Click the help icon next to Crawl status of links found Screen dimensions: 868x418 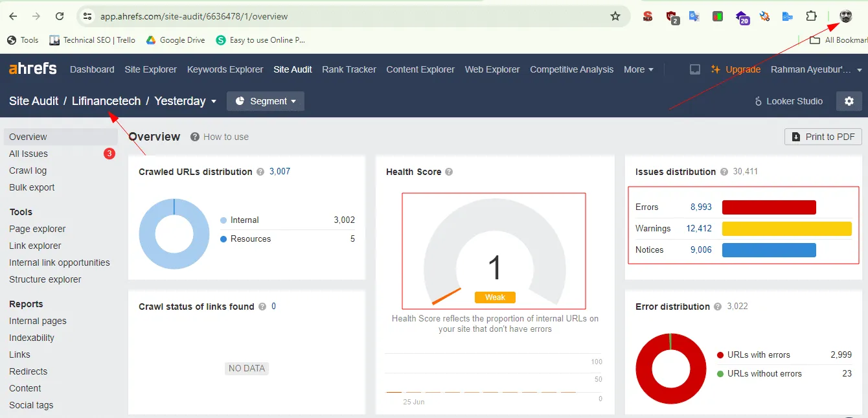(262, 307)
